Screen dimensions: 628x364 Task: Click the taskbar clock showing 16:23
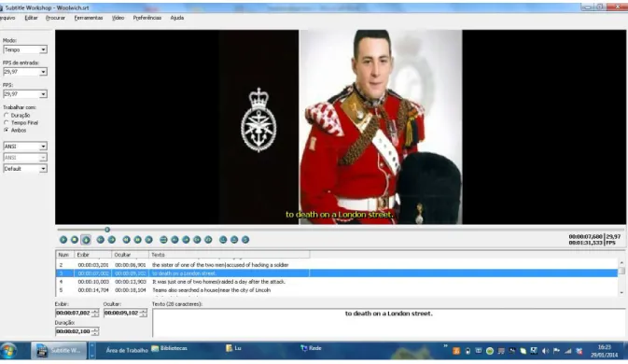pyautogui.click(x=604, y=351)
